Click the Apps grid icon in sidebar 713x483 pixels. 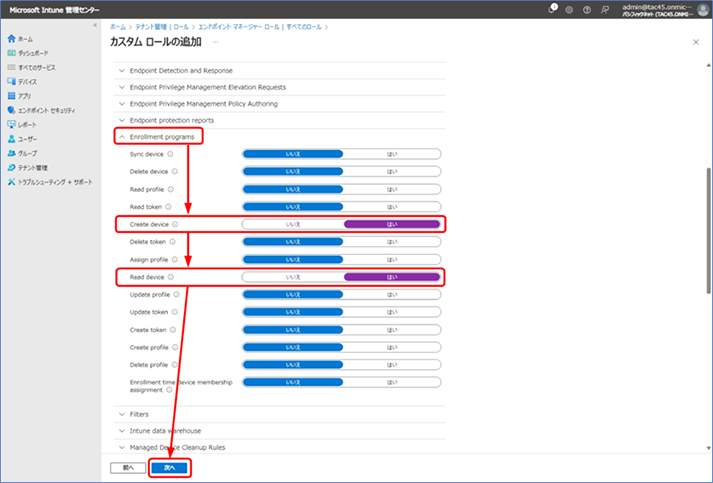tap(11, 96)
